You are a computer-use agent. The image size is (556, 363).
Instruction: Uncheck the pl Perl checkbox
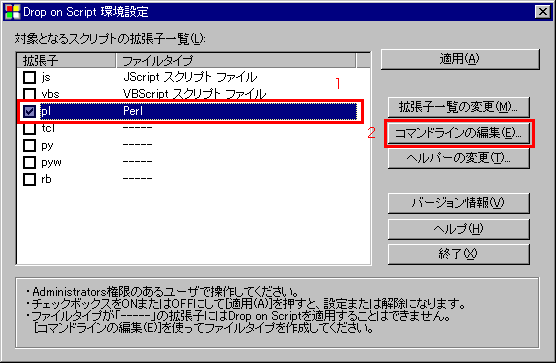(x=29, y=111)
